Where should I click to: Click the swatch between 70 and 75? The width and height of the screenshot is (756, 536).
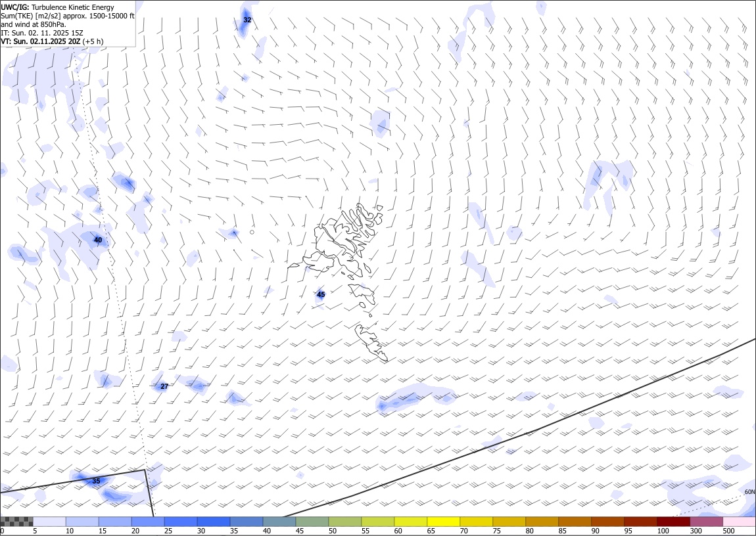pyautogui.click(x=476, y=522)
